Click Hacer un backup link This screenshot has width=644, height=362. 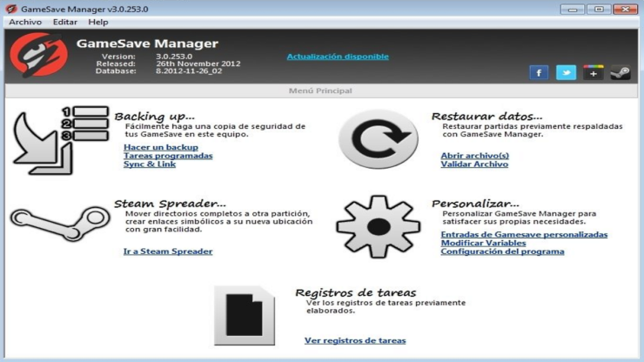161,147
